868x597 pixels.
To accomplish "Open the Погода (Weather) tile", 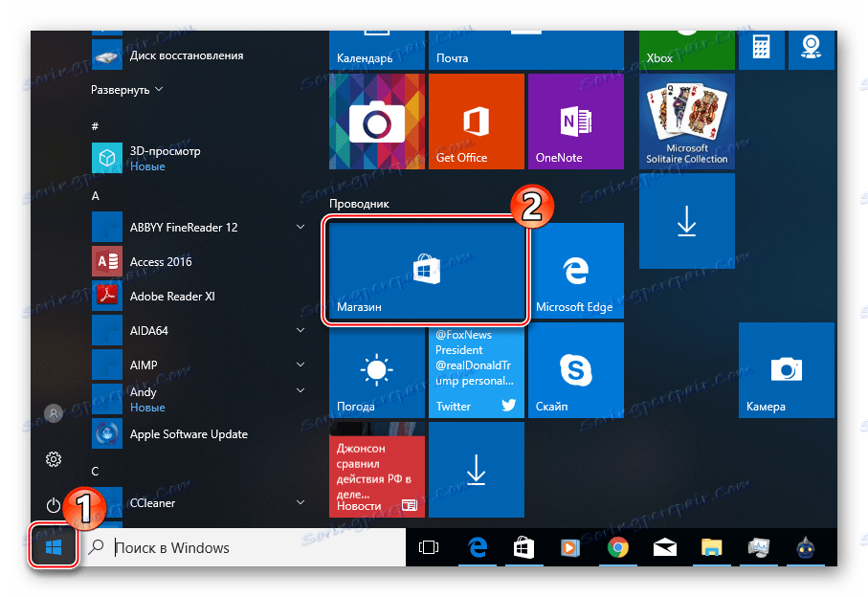I will [375, 371].
